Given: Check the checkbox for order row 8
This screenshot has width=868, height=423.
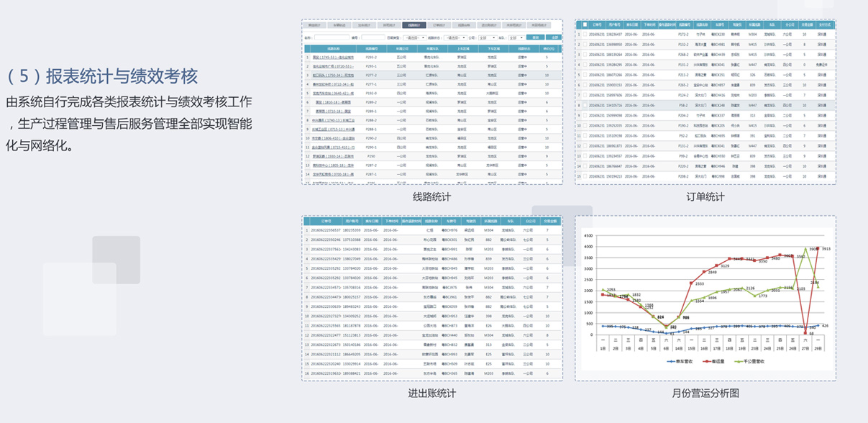Looking at the screenshot, I should tap(585, 104).
